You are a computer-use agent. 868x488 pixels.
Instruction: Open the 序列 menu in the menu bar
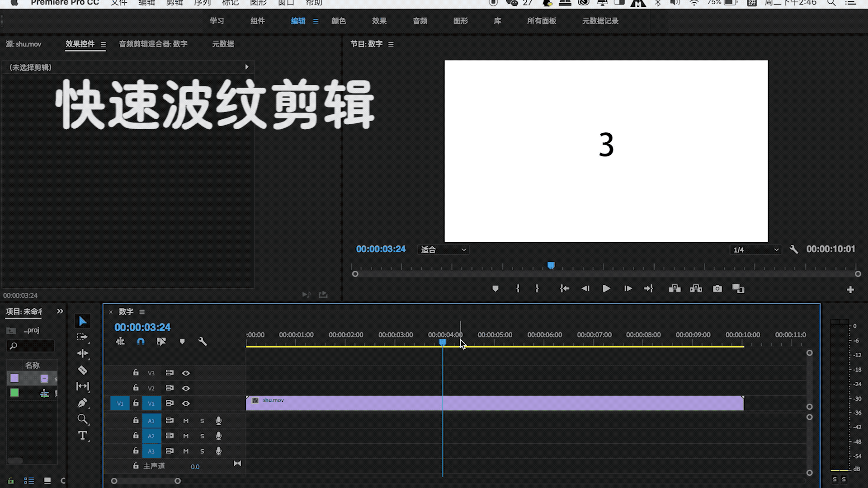(202, 3)
